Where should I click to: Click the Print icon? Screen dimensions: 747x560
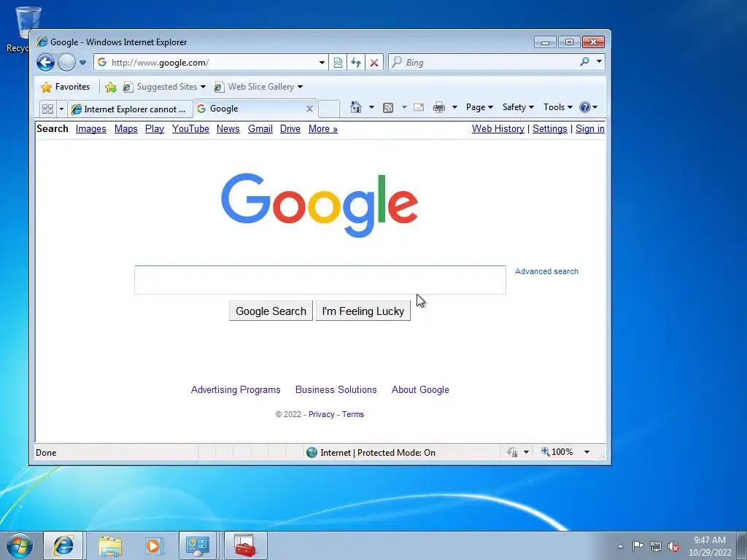[438, 107]
